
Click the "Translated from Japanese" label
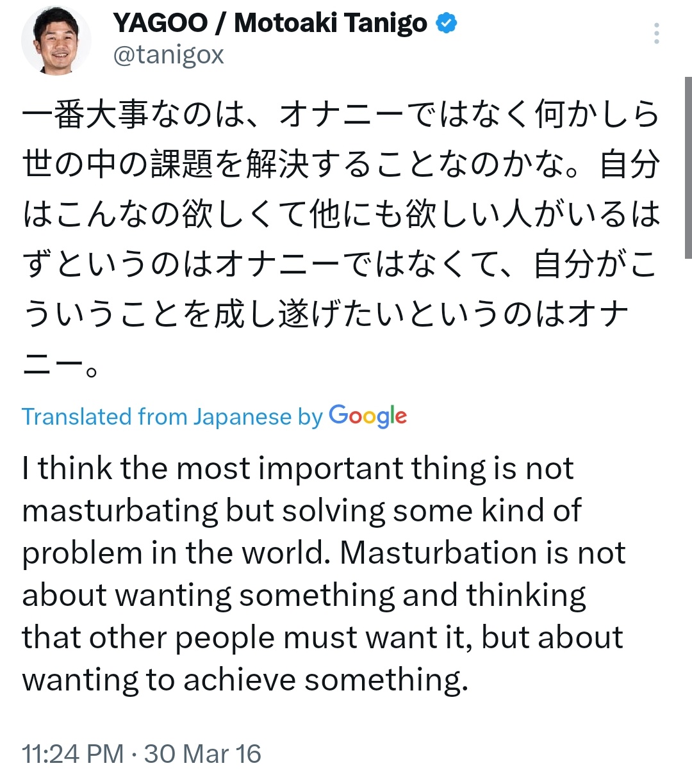[x=157, y=417]
